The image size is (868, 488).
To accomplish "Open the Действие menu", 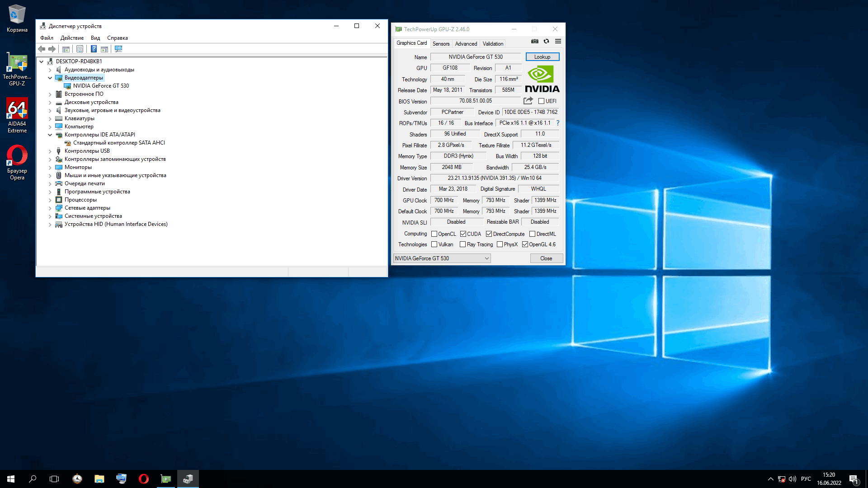I will click(72, 38).
